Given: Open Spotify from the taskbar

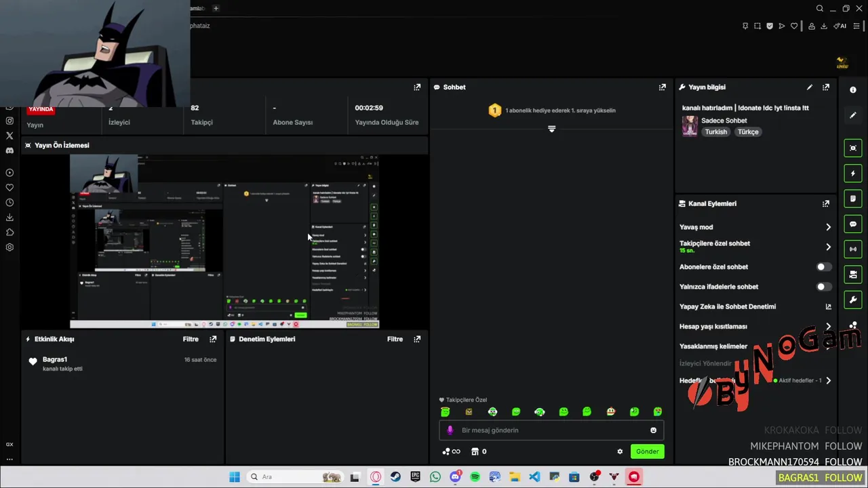Looking at the screenshot, I should point(475,477).
